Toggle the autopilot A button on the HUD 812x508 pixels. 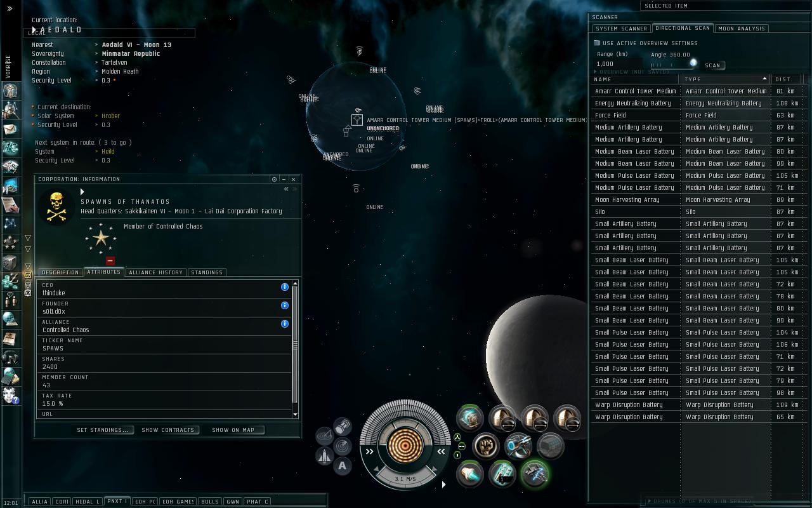coord(343,465)
